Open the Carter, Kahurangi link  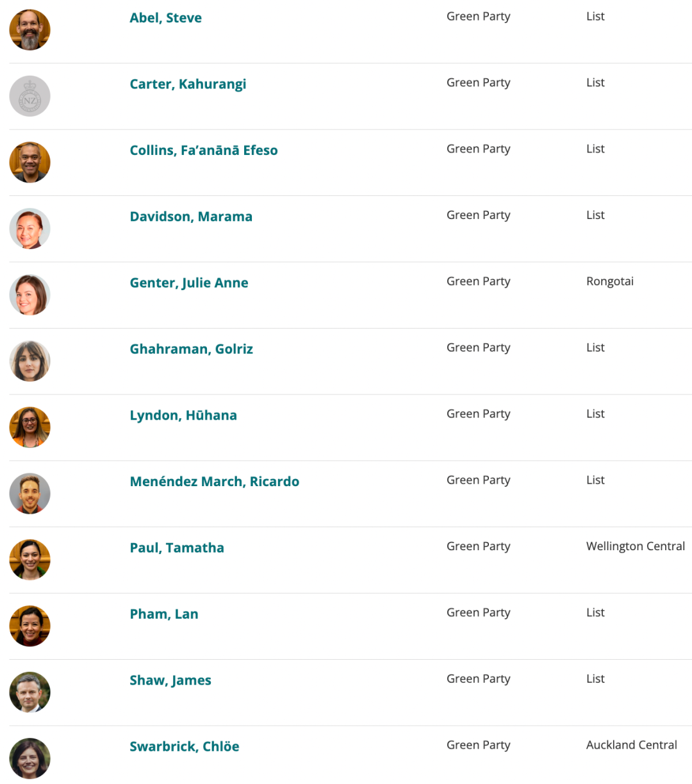[188, 85]
